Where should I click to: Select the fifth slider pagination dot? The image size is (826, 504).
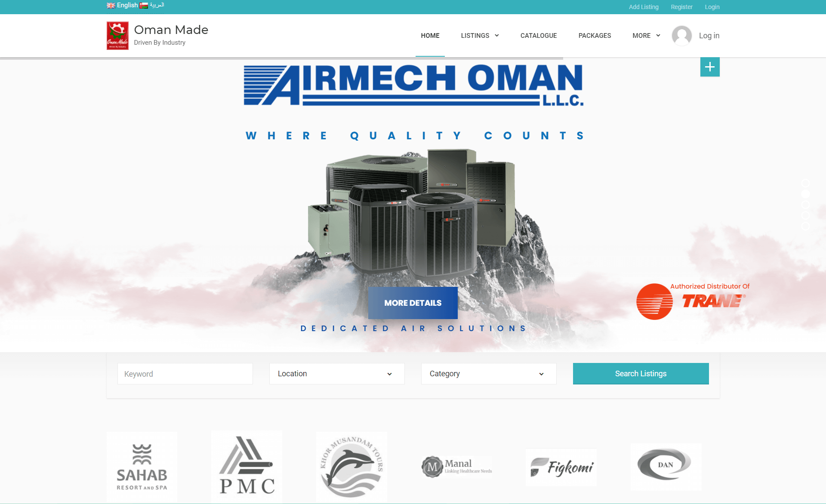[806, 227]
